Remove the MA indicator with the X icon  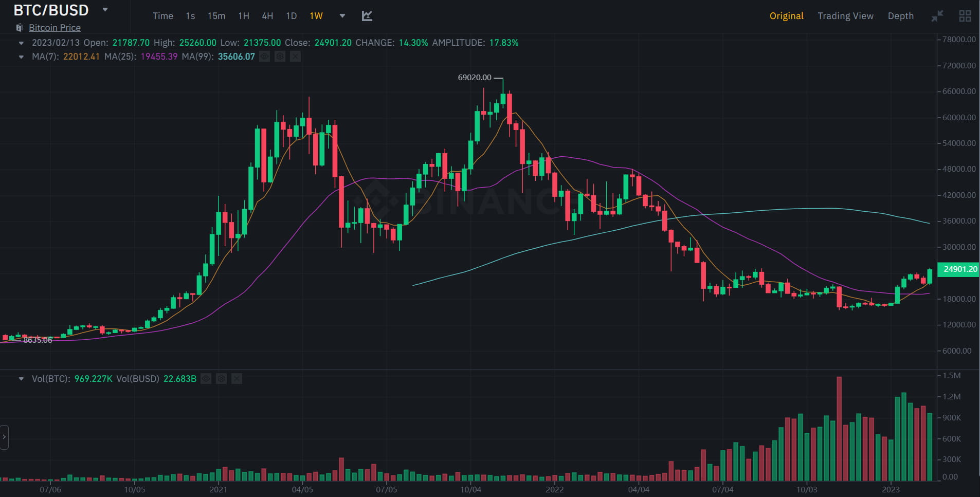(296, 57)
